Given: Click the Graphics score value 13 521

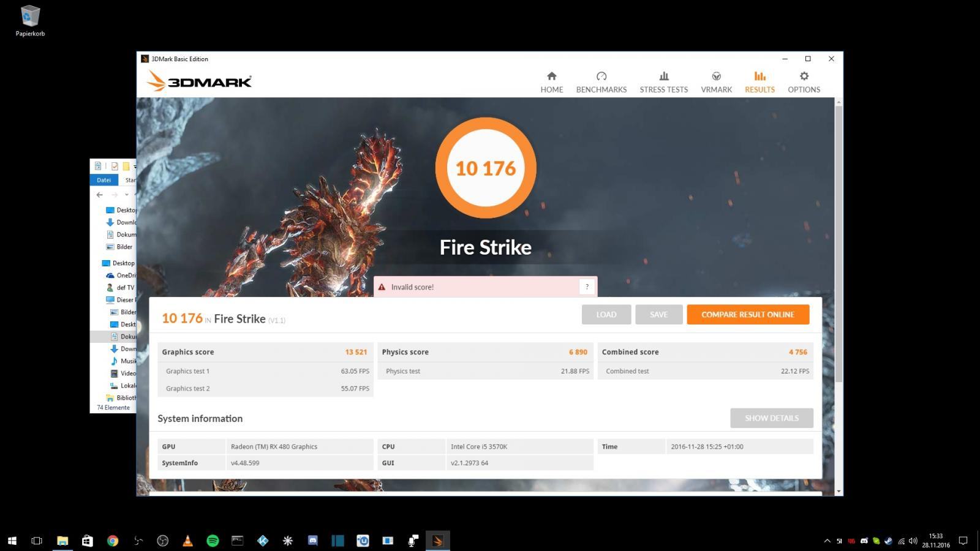Looking at the screenshot, I should tap(356, 352).
